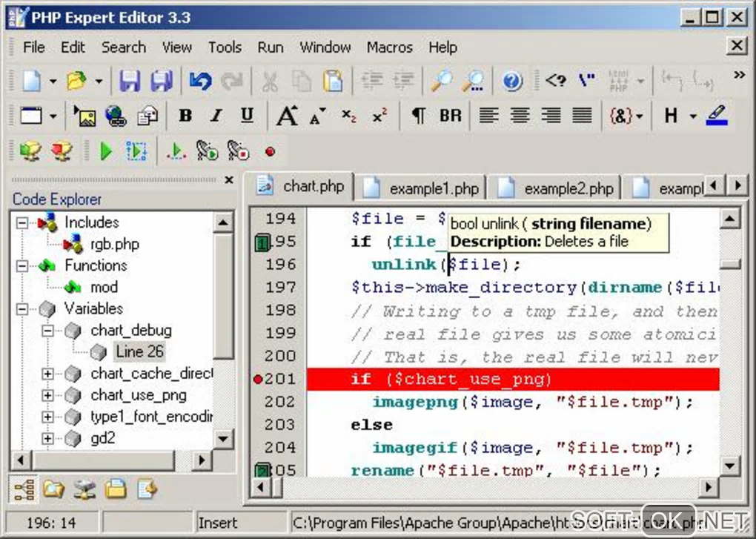The height and width of the screenshot is (539, 756).
Task: Open the Search menu
Action: (x=124, y=47)
